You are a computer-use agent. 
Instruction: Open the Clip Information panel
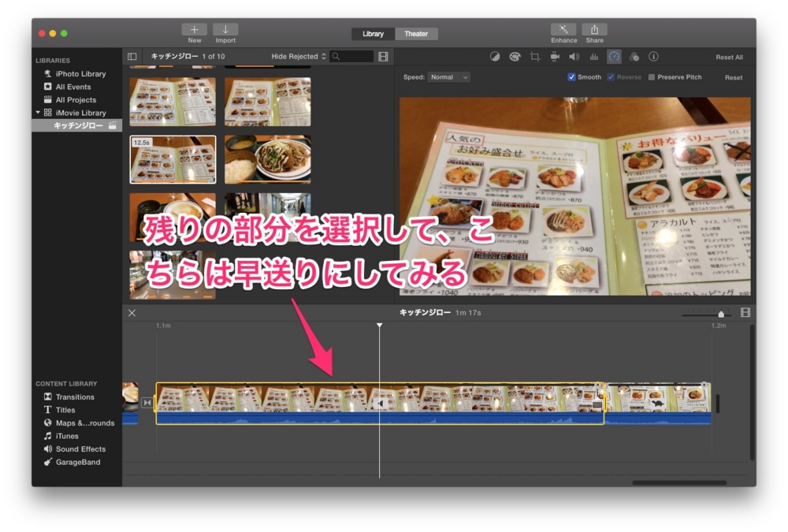[x=653, y=56]
